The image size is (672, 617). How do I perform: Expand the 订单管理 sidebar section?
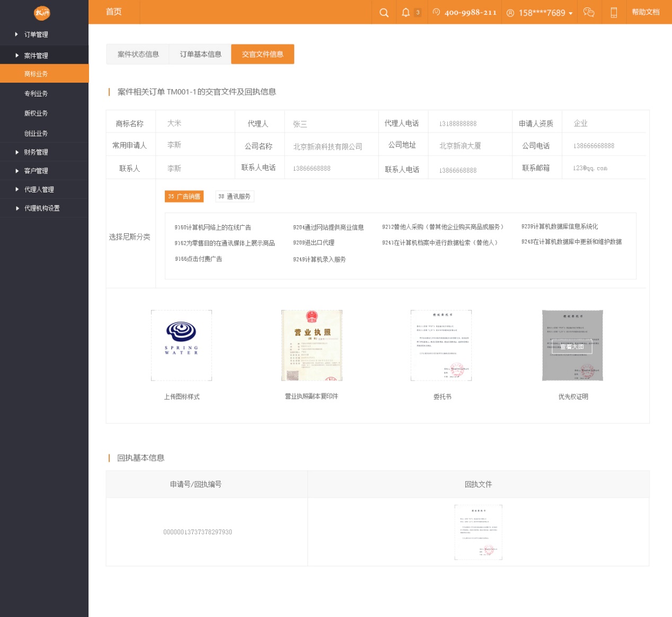pos(36,34)
